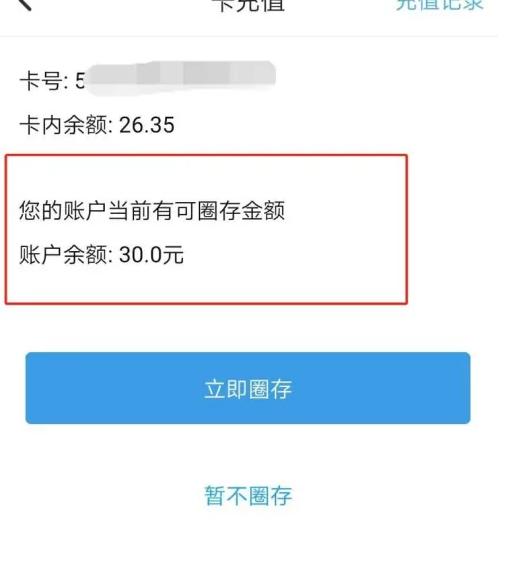The width and height of the screenshot is (505, 573).
Task: Tap the 卡内余额: 26.35 row
Action: click(97, 125)
